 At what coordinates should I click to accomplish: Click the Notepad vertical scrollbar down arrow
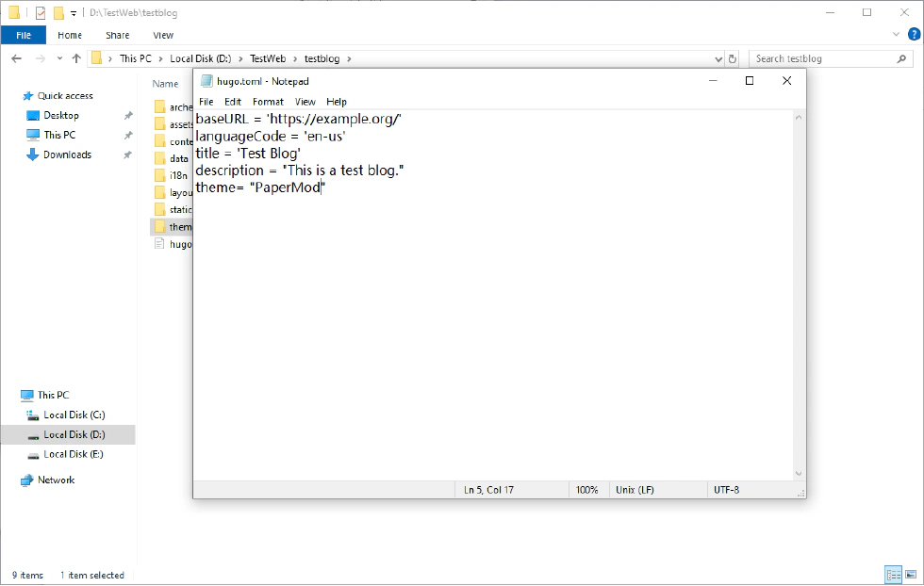pos(799,474)
